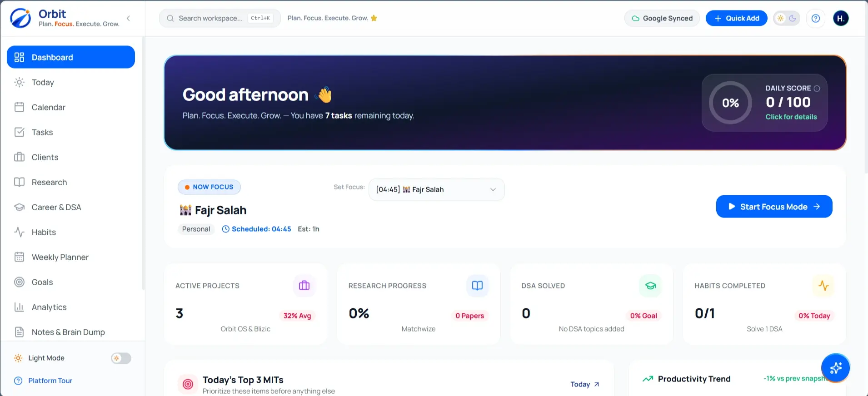Viewport: 868px width, 396px height.
Task: Click the Google Synced status button
Action: point(662,18)
